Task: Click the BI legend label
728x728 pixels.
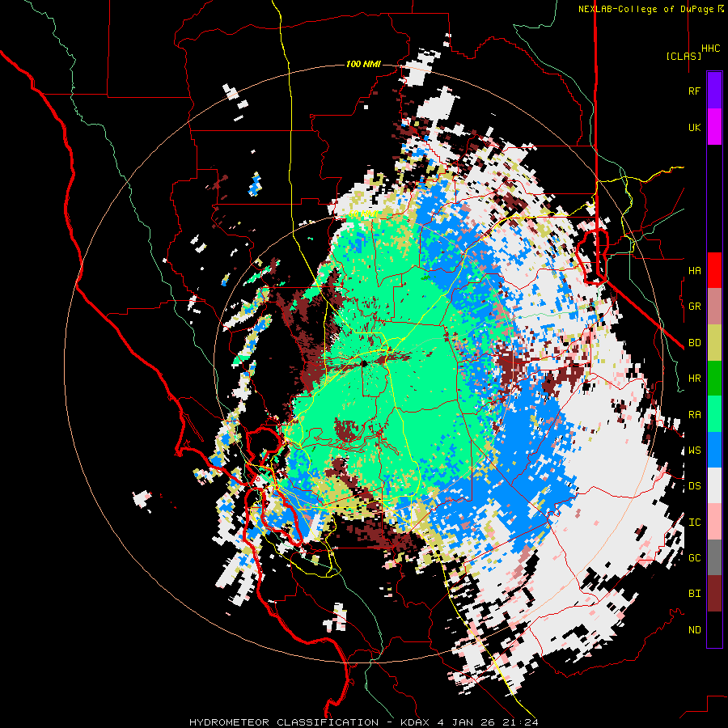Action: click(694, 594)
